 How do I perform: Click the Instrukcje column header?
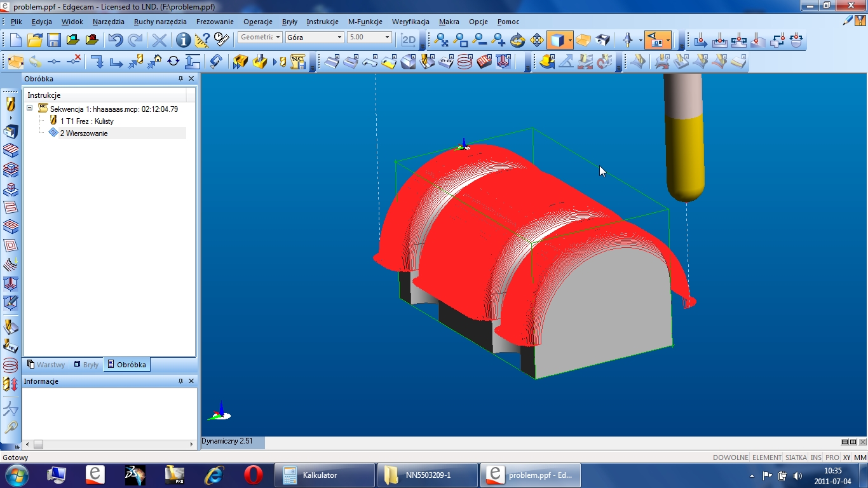105,95
